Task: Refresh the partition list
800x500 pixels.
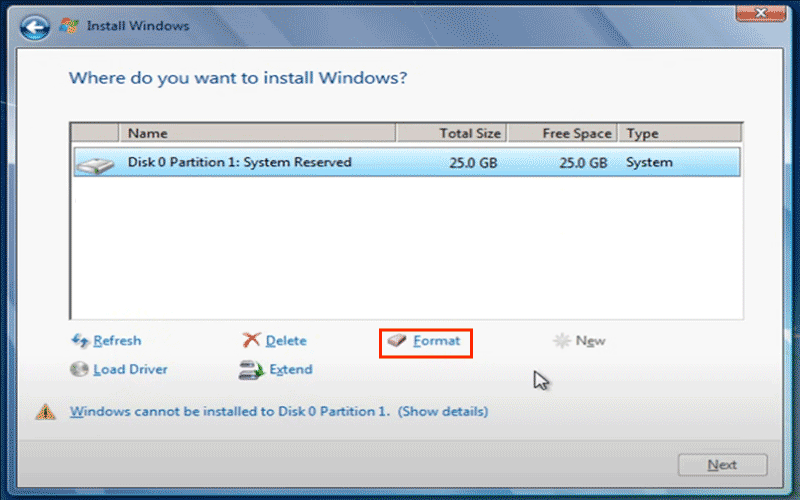Action: coord(117,340)
